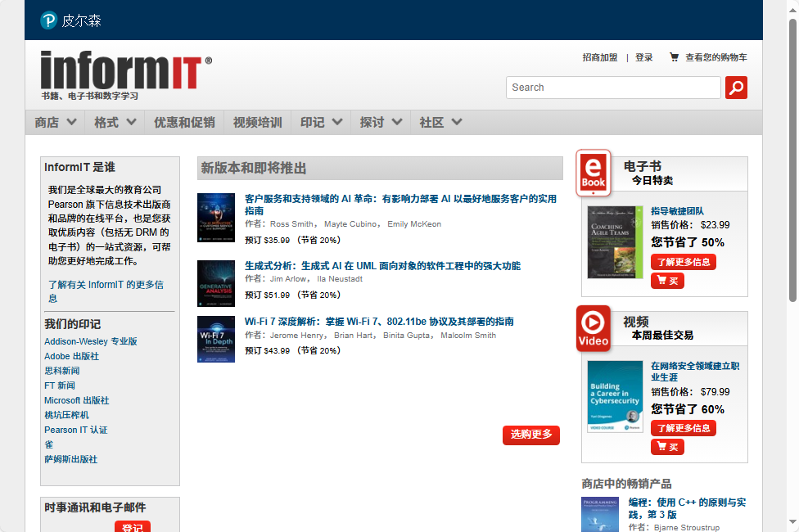Image resolution: width=799 pixels, height=532 pixels.
Task: Click the 商店中的畅销产品 heading
Action: click(x=626, y=484)
